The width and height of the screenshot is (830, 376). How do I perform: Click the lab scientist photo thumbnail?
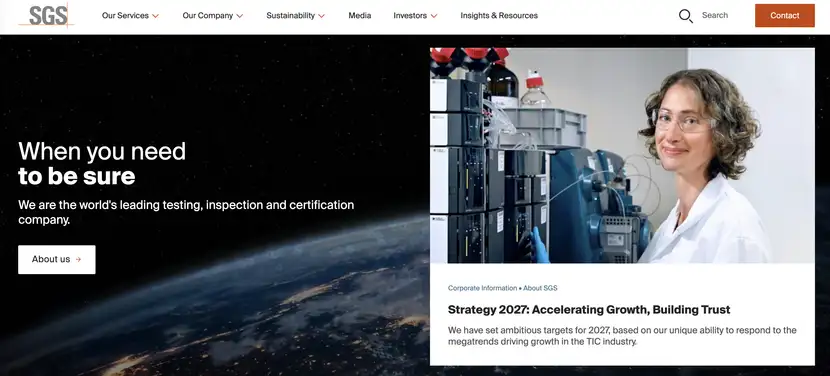tap(622, 156)
